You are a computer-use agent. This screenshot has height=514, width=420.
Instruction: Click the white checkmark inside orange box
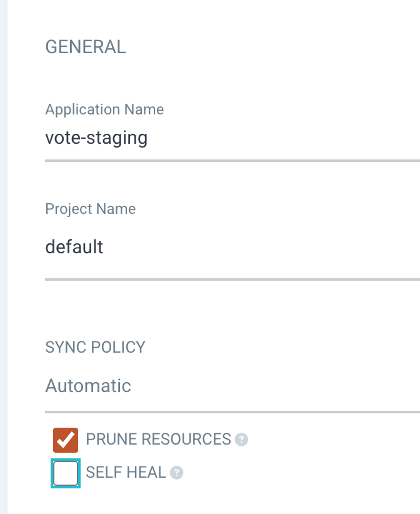[x=66, y=440]
